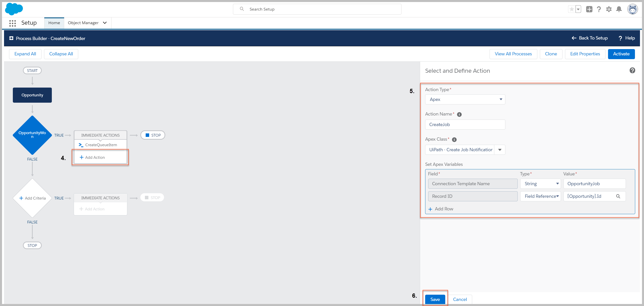
Task: Switch to the Home tab
Action: pyautogui.click(x=54, y=23)
